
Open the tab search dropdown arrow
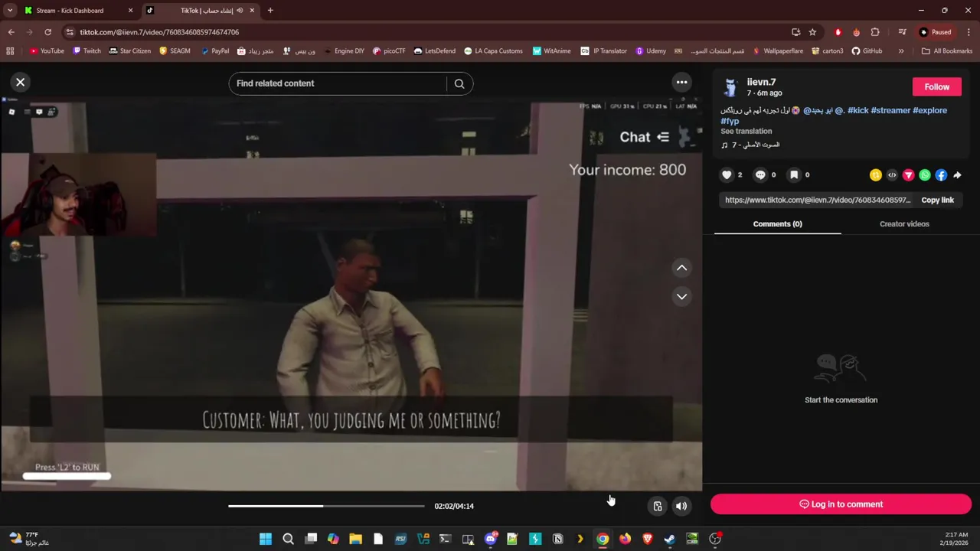pos(9,11)
